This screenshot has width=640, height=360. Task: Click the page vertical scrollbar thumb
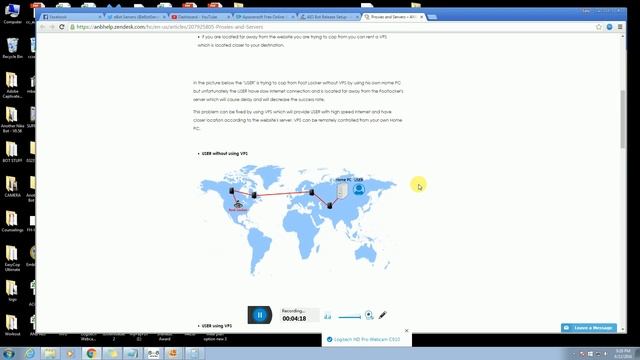[623, 119]
